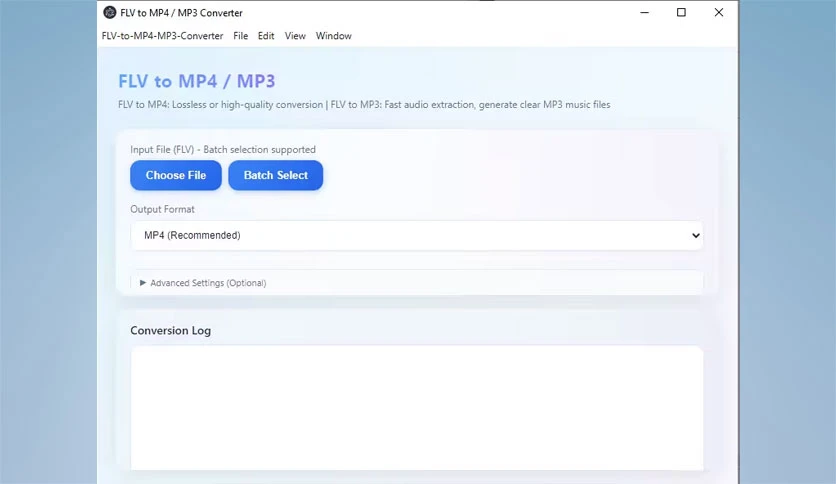Click the 'Input File (FLV) - Batch selection supported' label
Screen dimensions: 836x484
(223, 149)
